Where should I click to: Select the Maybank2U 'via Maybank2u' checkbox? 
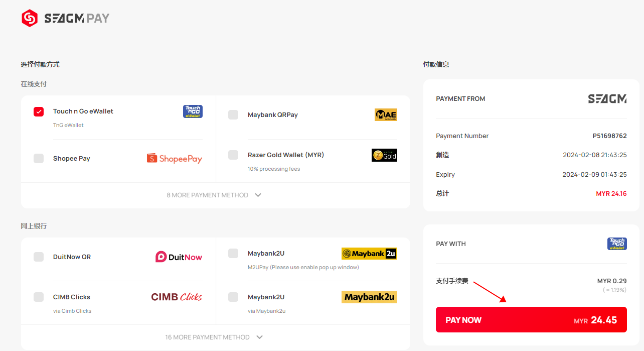pyautogui.click(x=233, y=297)
